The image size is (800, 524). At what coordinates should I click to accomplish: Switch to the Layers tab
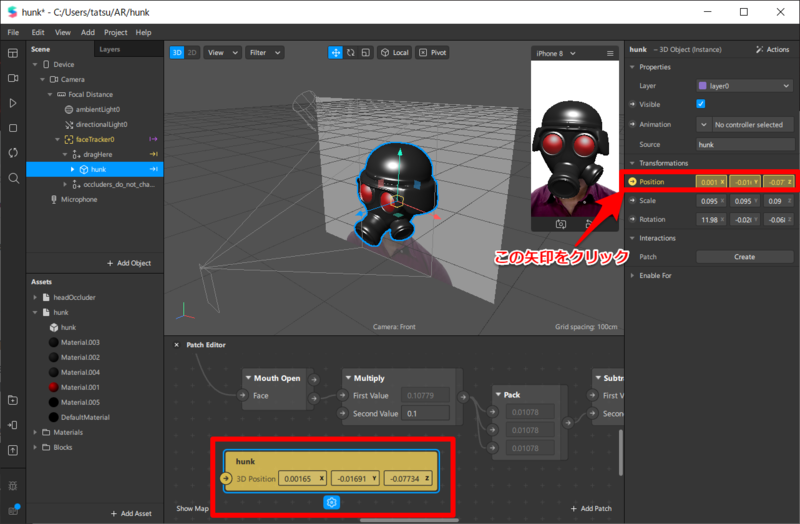click(110, 49)
